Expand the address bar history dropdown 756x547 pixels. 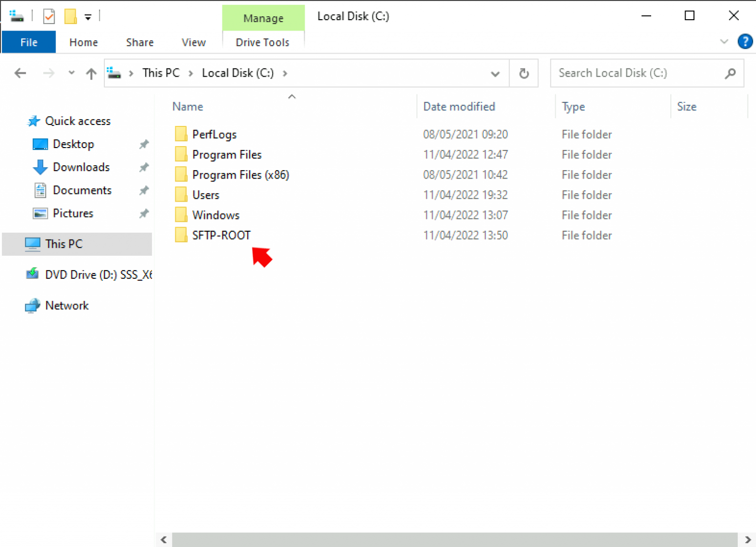[495, 73]
